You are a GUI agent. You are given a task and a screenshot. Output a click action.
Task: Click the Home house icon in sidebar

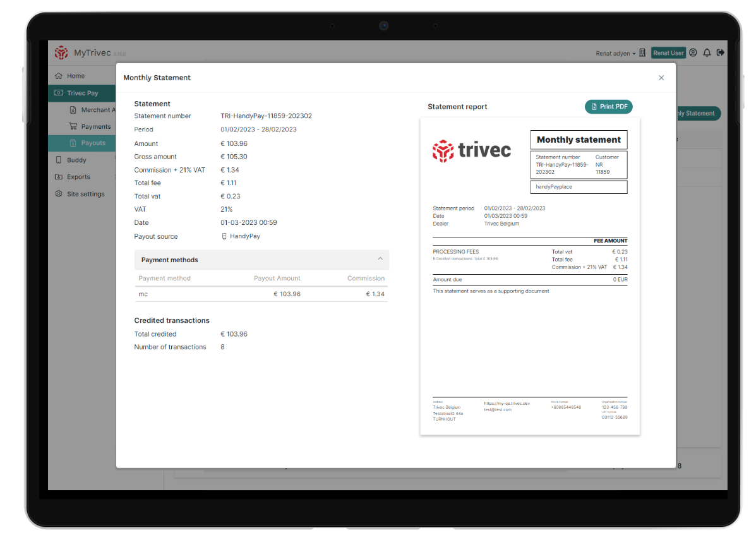pyautogui.click(x=59, y=76)
